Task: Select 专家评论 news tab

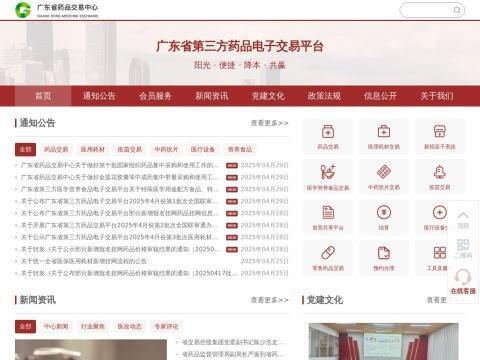Action: click(166, 326)
